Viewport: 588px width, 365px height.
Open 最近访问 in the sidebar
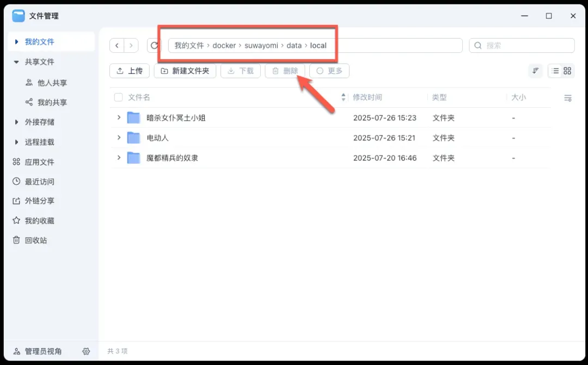tap(39, 182)
